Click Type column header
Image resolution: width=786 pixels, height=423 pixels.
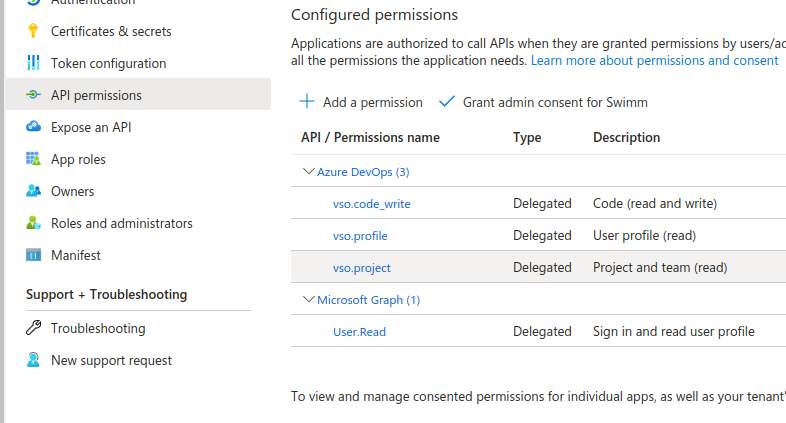pos(527,137)
